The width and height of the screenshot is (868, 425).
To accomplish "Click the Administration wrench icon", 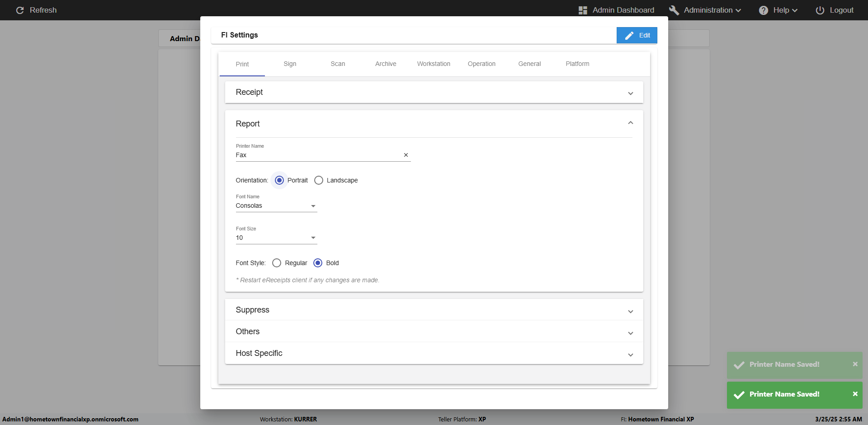I will [x=674, y=10].
